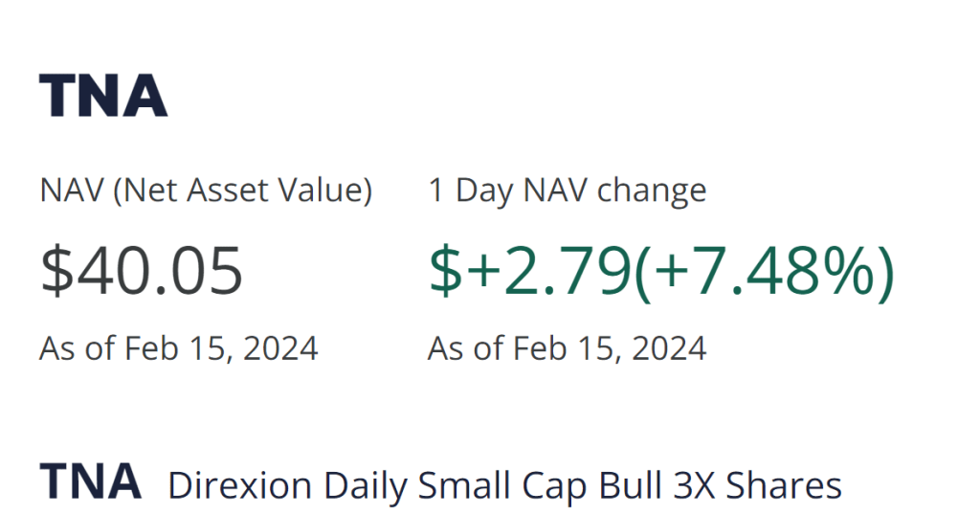The image size is (980, 514).
Task: Click the "NAV (Net Asset Value)" label
Action: (206, 190)
